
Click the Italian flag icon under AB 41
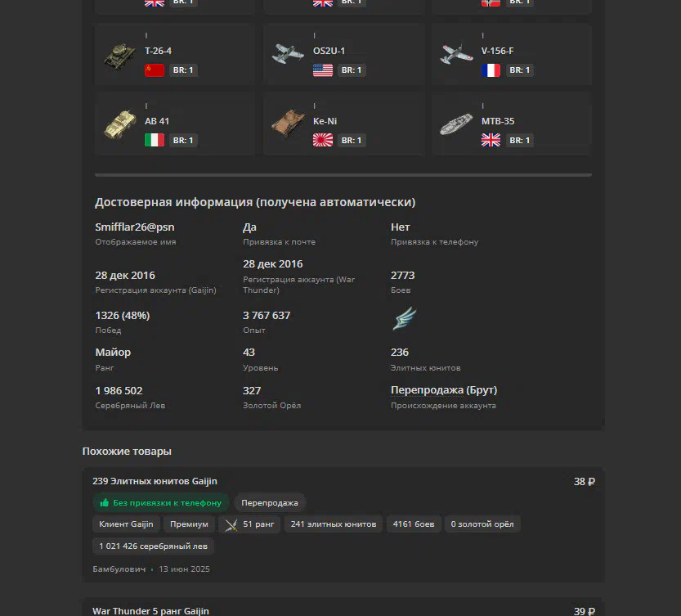tap(155, 141)
